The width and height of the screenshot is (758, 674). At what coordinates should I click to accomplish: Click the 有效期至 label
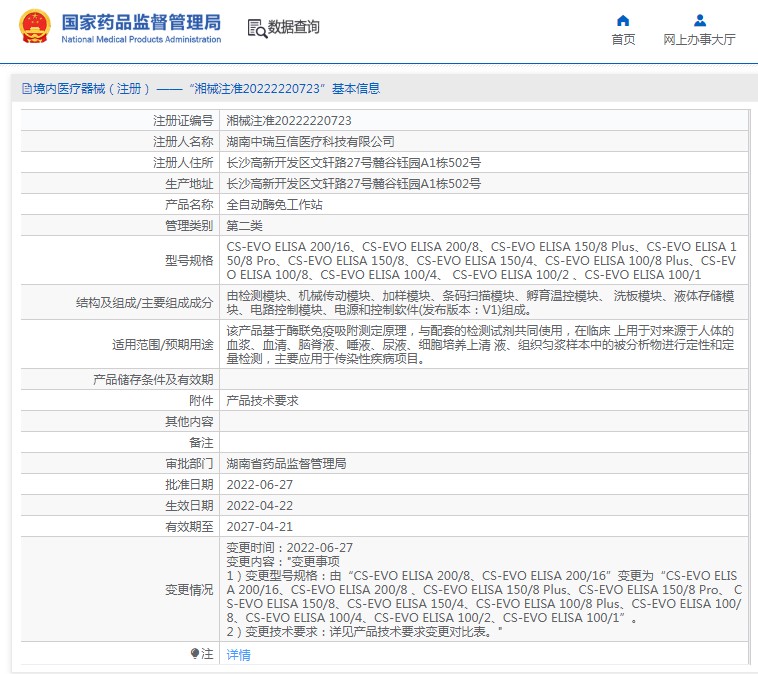(189, 527)
